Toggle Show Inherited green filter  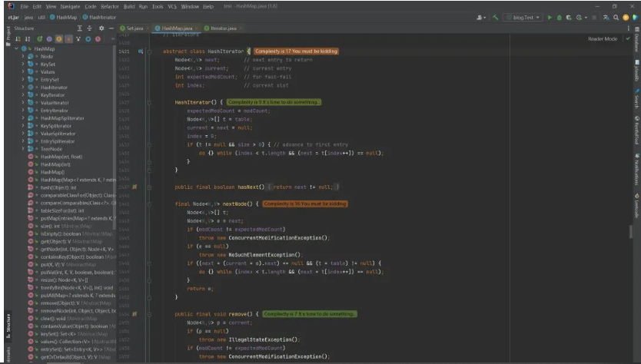tap(39, 39)
